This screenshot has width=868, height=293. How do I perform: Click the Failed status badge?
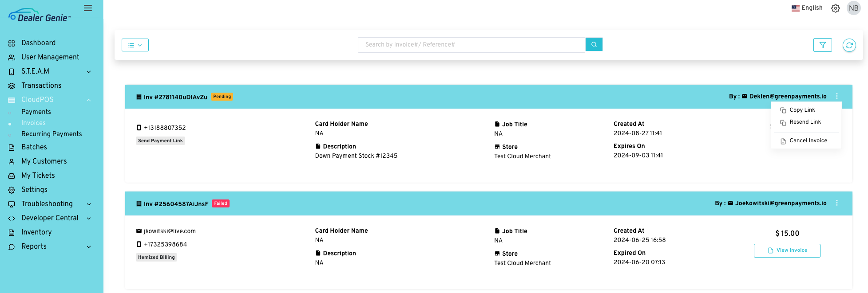click(221, 203)
